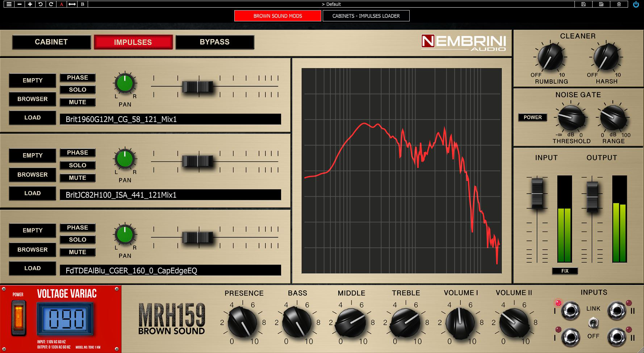
Task: Click the Noise Gate THRESHOLD knob
Action: click(x=572, y=117)
